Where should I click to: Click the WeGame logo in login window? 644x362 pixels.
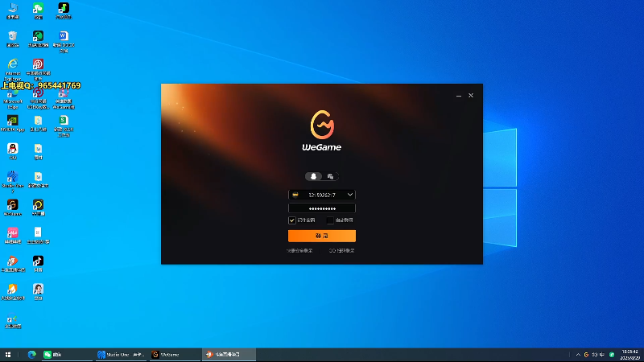tap(322, 130)
